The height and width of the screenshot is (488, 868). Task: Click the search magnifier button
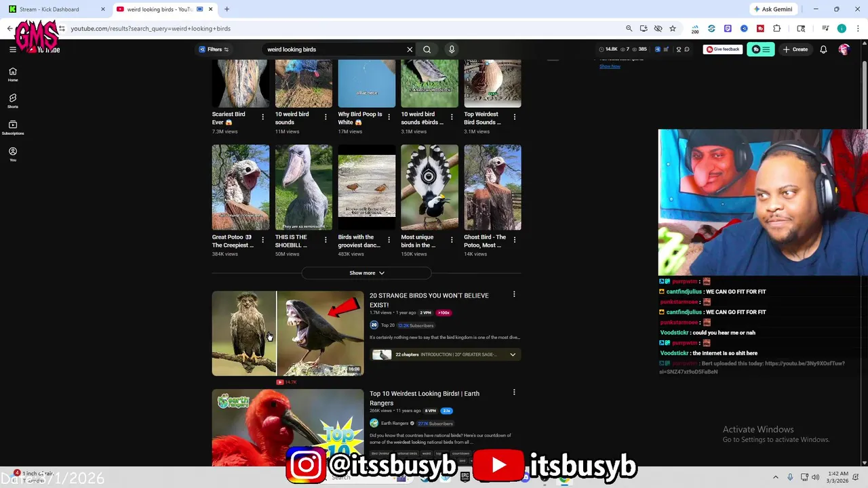[x=427, y=49]
